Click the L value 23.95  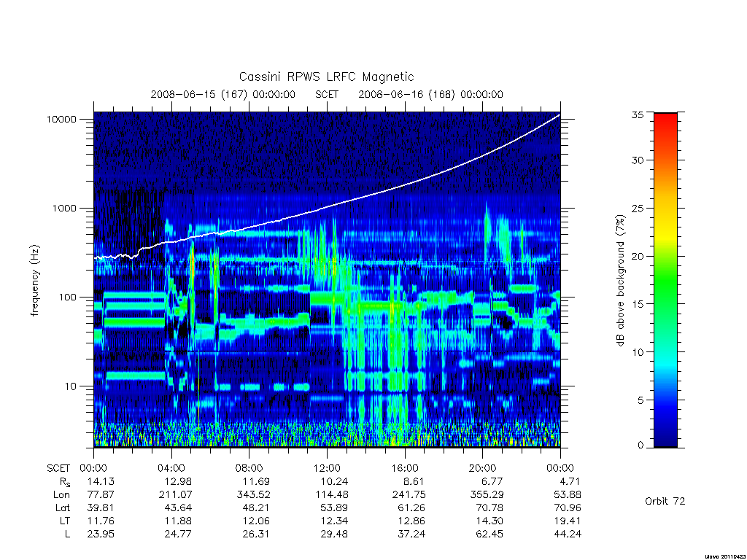point(101,534)
